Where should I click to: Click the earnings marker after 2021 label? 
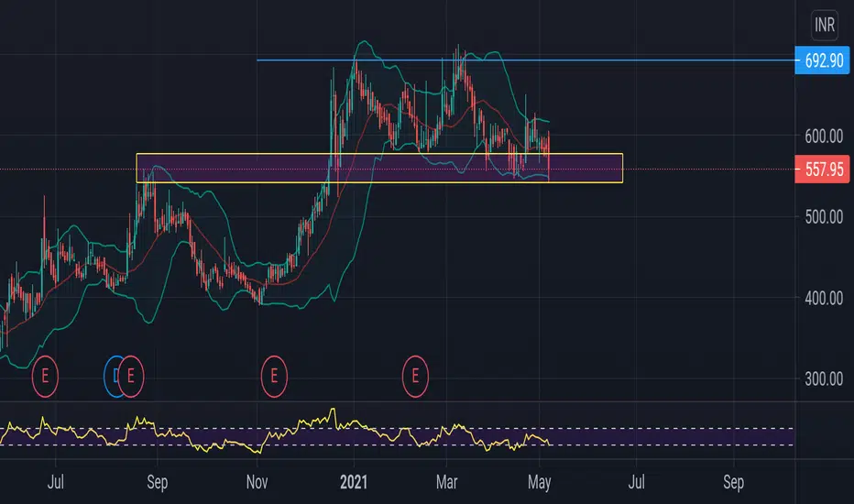coord(415,376)
